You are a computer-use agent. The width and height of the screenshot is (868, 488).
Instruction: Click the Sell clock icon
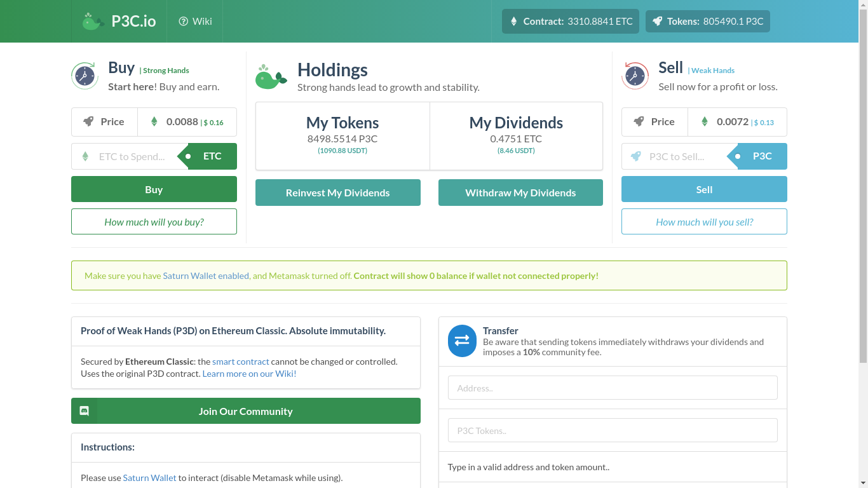(635, 76)
